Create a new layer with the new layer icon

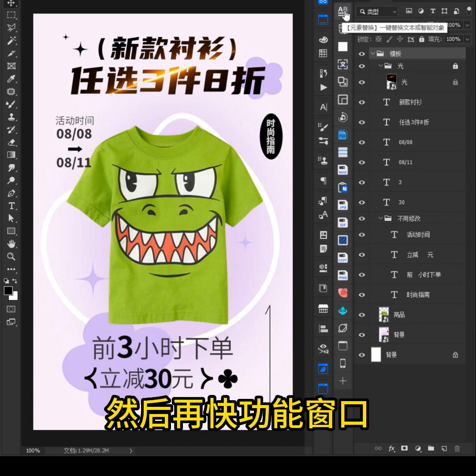(x=444, y=449)
